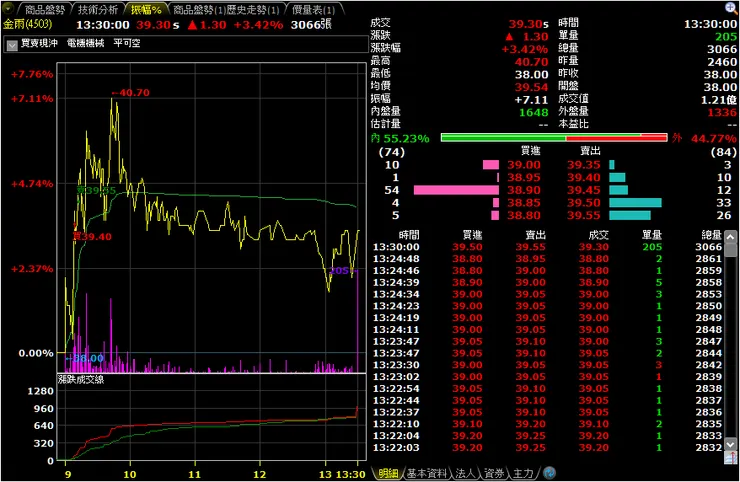Screen dimensions: 740x482
Task: Select the first 商品盤勢 tab
Action: point(44,9)
